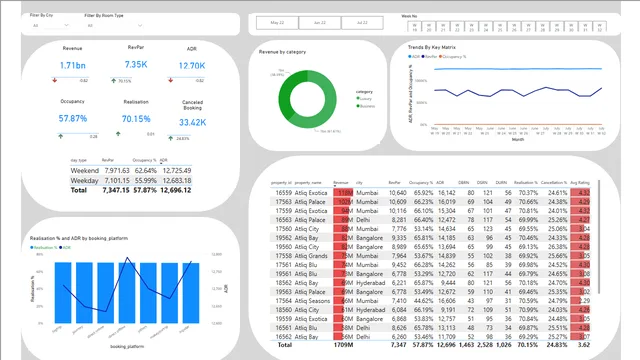
Task: Pick week W 32 tile
Action: click(x=600, y=27)
